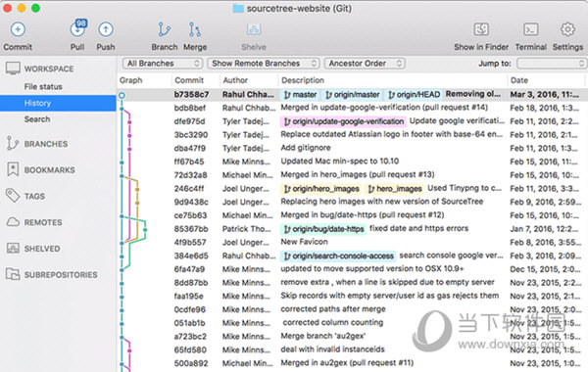Click the Shelve toolbar icon
This screenshot has height=372, width=588.
coord(254,29)
